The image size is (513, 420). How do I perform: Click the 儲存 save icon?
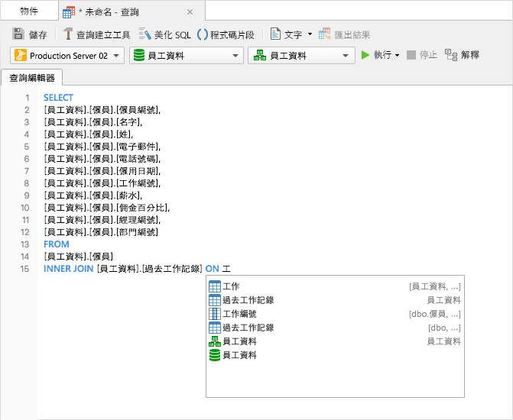18,34
